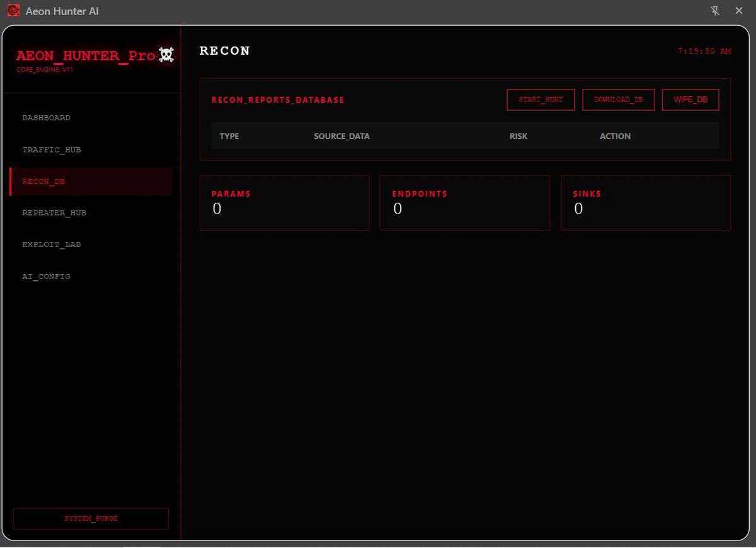Click the TYPE column header
Viewport: 756px width, 548px height.
point(229,136)
